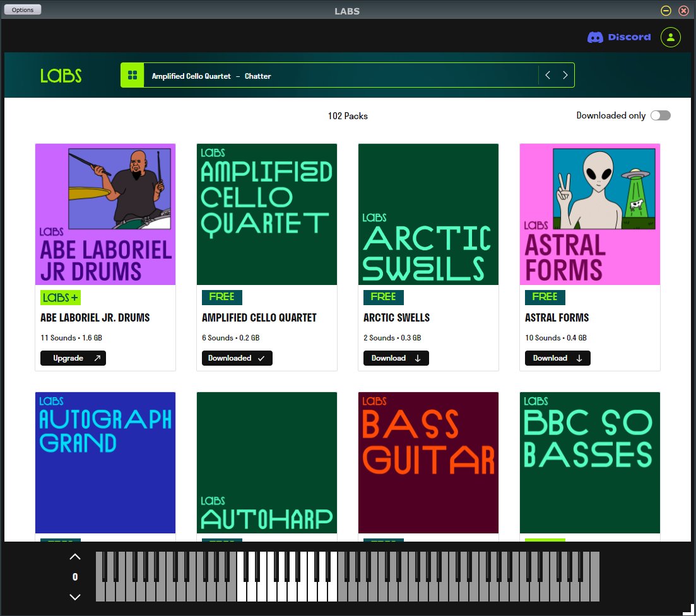Screen dimensions: 696x616
Task: Open Autograph Grand cover art
Action: (105, 463)
